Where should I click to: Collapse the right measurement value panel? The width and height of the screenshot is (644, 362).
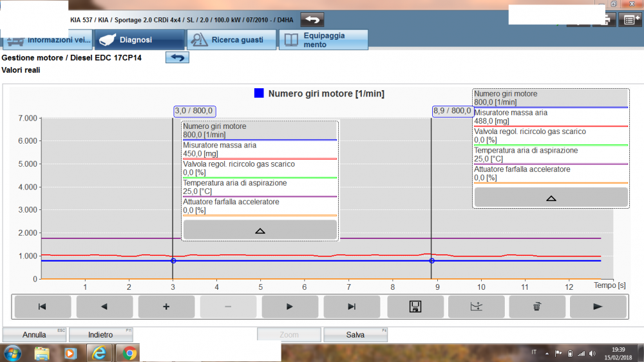(x=551, y=198)
